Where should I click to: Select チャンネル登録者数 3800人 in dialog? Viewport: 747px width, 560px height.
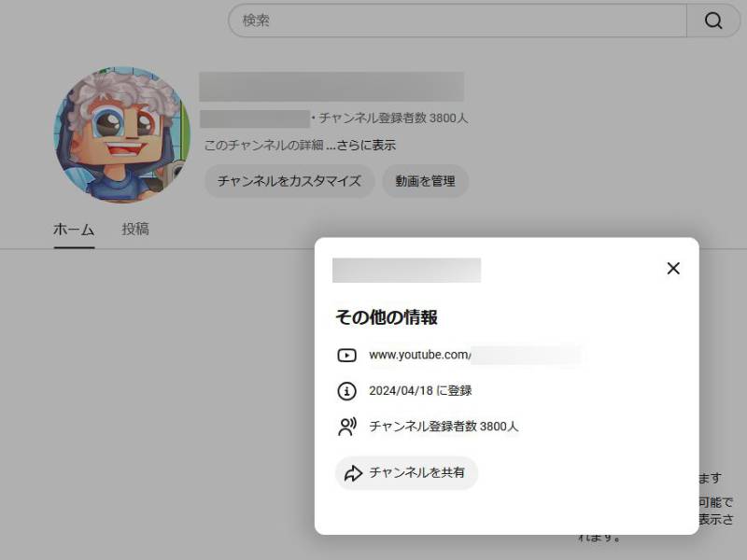(x=444, y=427)
